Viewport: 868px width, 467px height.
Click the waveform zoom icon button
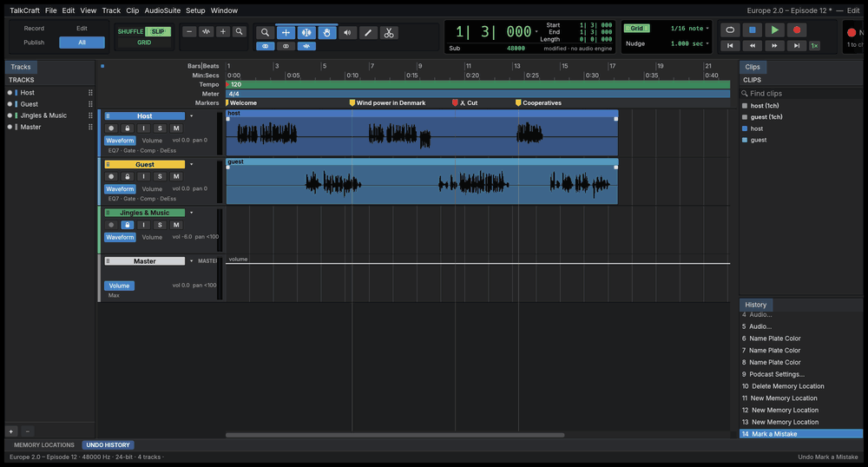coord(206,31)
